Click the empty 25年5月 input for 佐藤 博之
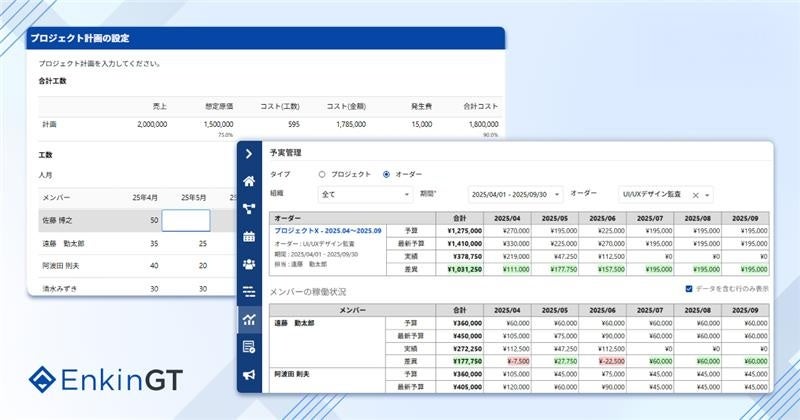 (186, 220)
